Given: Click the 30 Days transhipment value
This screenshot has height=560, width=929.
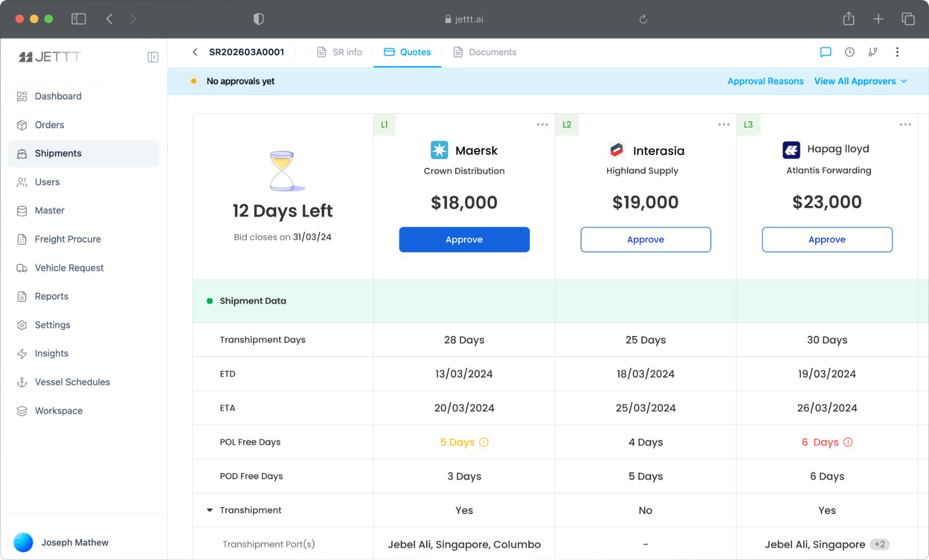Looking at the screenshot, I should click(x=827, y=340).
